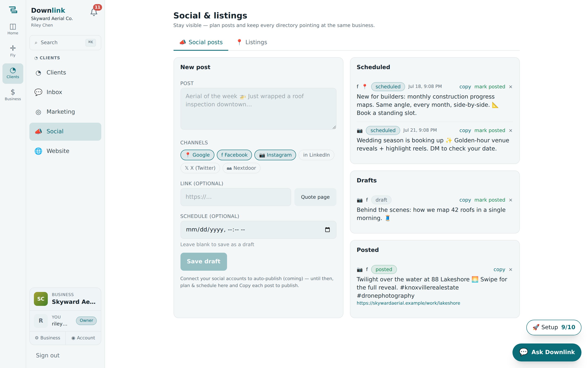Copy the Wedding season post
This screenshot has height=368, width=588.
click(465, 130)
